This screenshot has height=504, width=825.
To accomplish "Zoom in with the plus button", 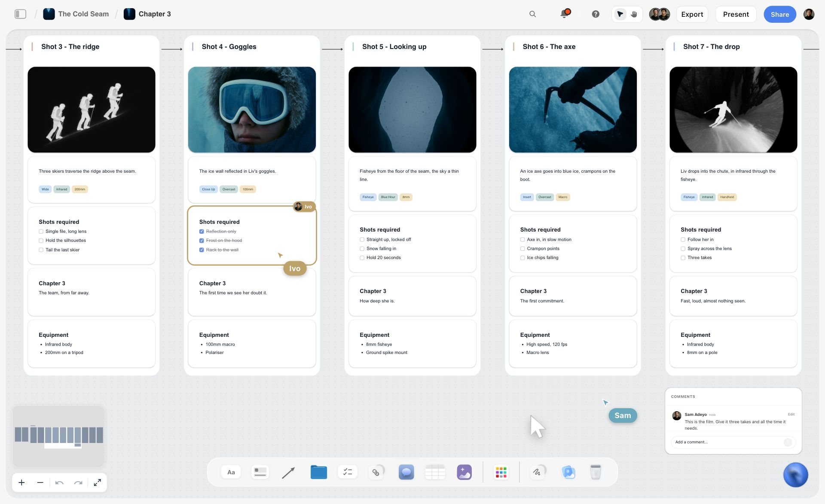I will pyautogui.click(x=21, y=483).
